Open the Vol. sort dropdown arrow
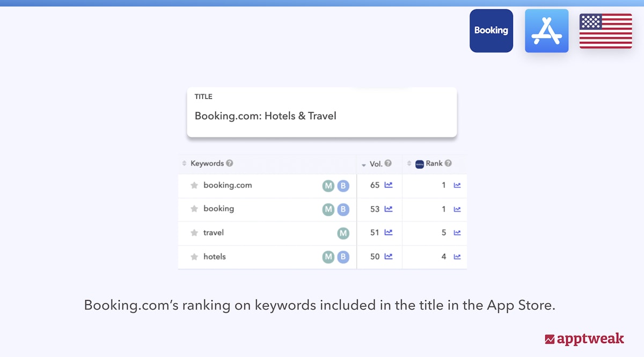 click(x=364, y=164)
